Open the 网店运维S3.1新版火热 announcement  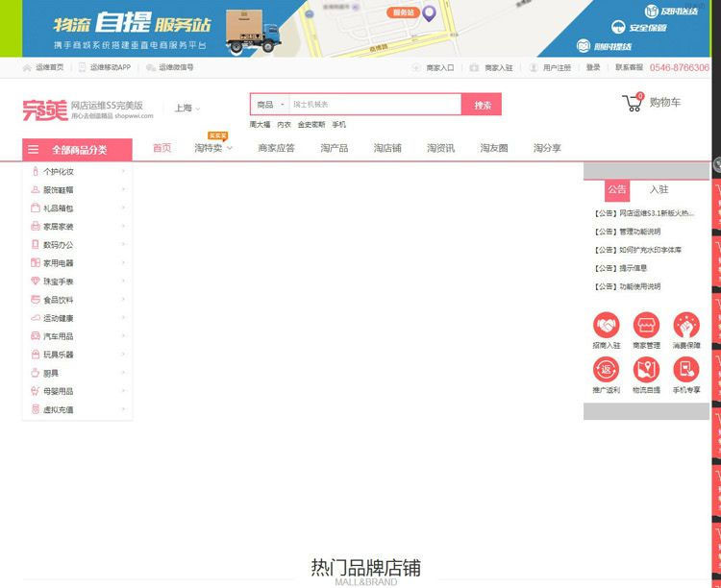point(644,213)
